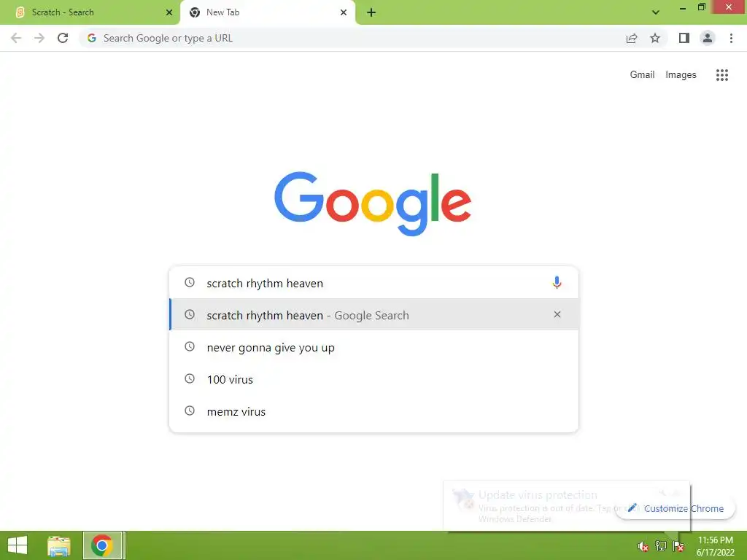
Task: Open the Chrome three-dot menu
Action: (x=731, y=38)
